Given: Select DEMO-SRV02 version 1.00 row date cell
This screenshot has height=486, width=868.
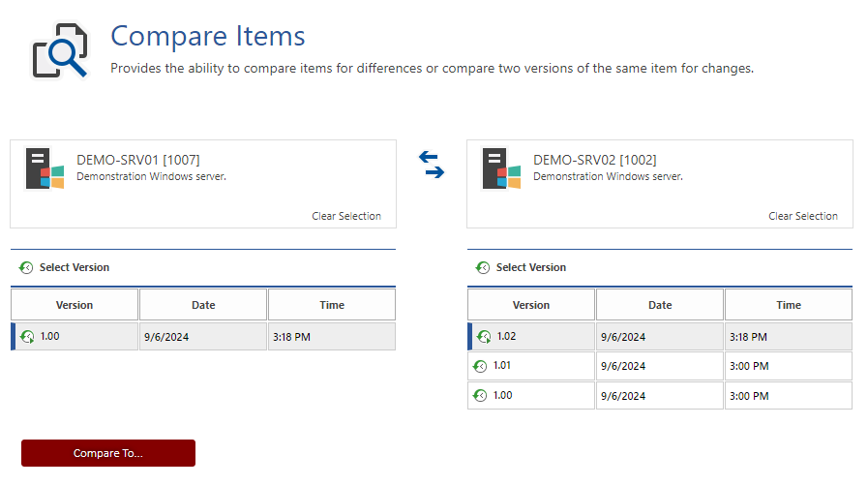Looking at the screenshot, I should point(660,396).
